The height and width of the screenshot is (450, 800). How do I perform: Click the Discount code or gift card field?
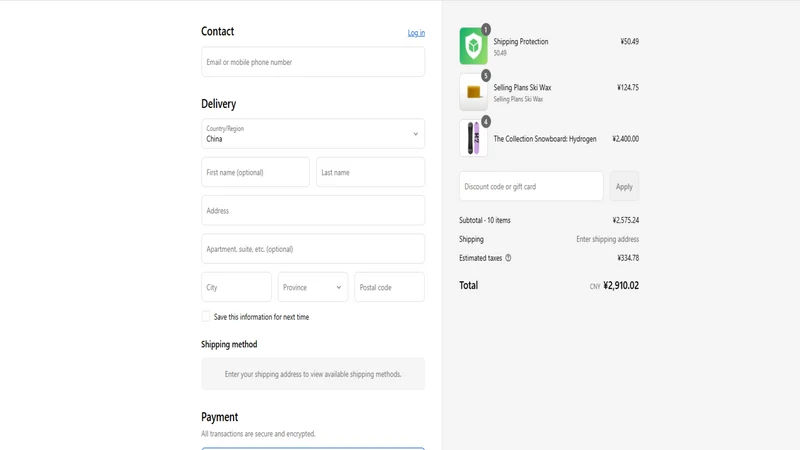(531, 186)
